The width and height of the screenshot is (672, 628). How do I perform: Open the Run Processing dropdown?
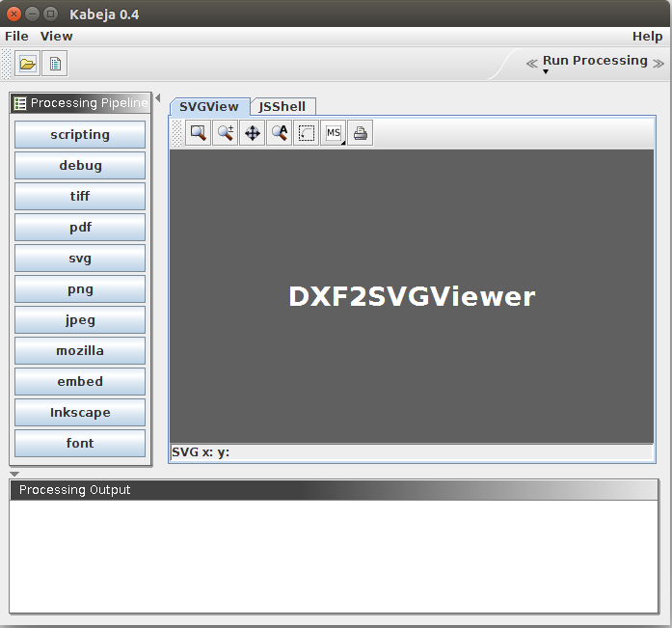click(594, 62)
